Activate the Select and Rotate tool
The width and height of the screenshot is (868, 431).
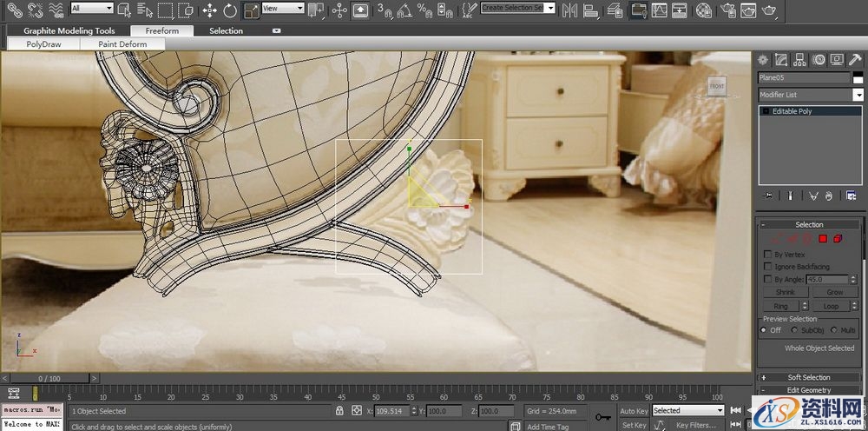[230, 10]
